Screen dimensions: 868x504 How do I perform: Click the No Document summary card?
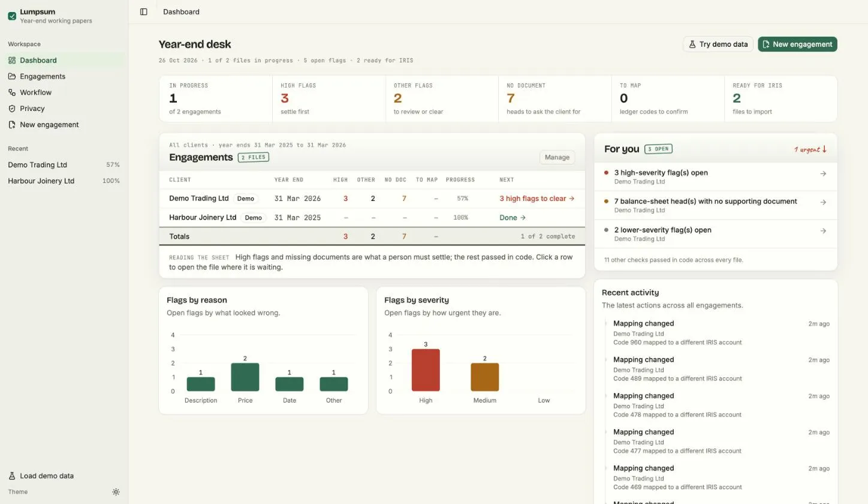pos(555,99)
